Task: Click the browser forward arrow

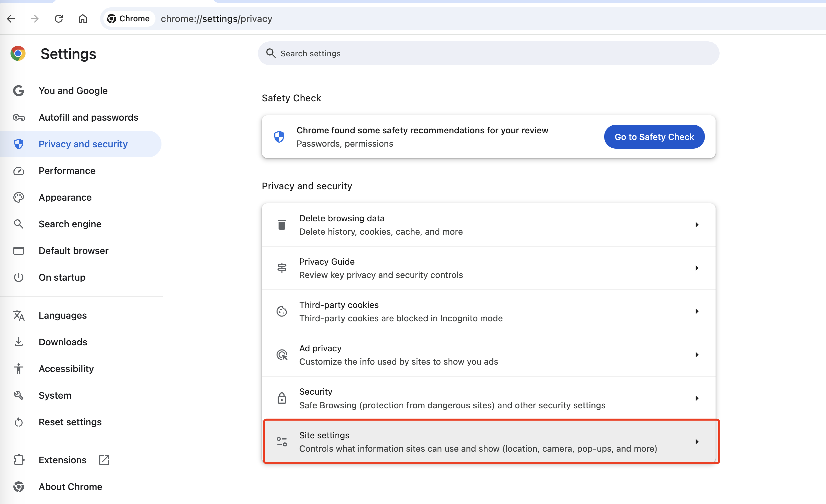Action: pos(35,19)
